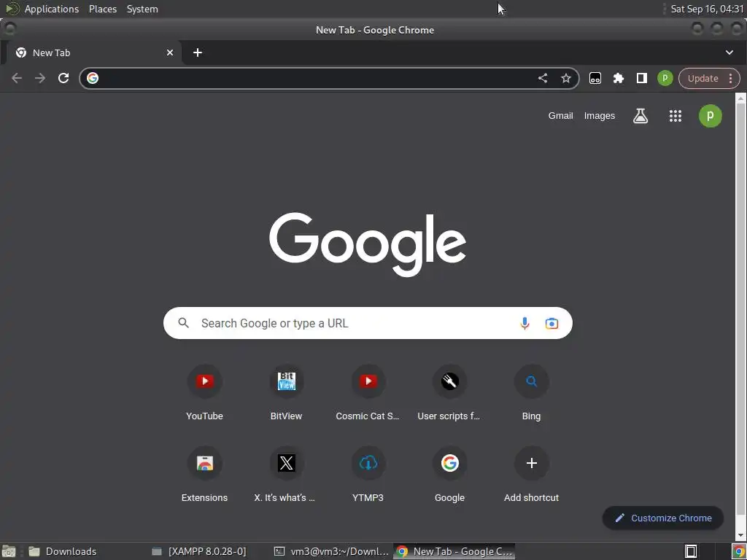Open the Chrome profile avatar in toolbar
Image resolution: width=747 pixels, height=560 pixels.
click(x=665, y=78)
